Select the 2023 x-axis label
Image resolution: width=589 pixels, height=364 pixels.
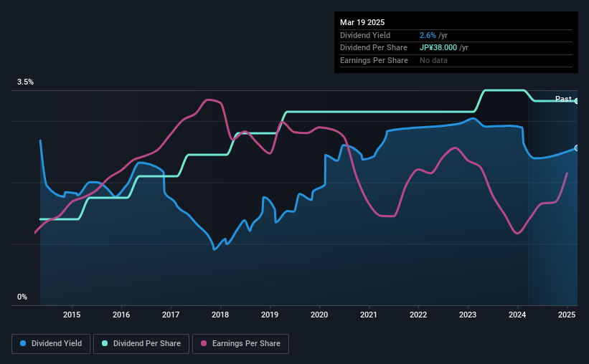click(468, 315)
